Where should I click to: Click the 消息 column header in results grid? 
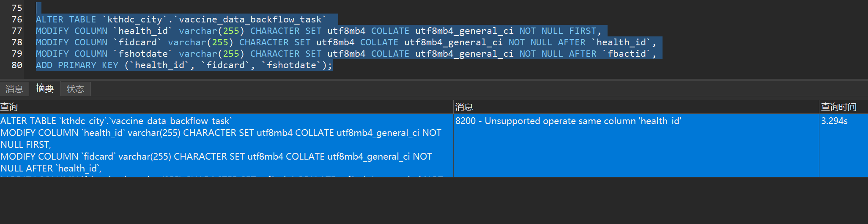point(464,107)
